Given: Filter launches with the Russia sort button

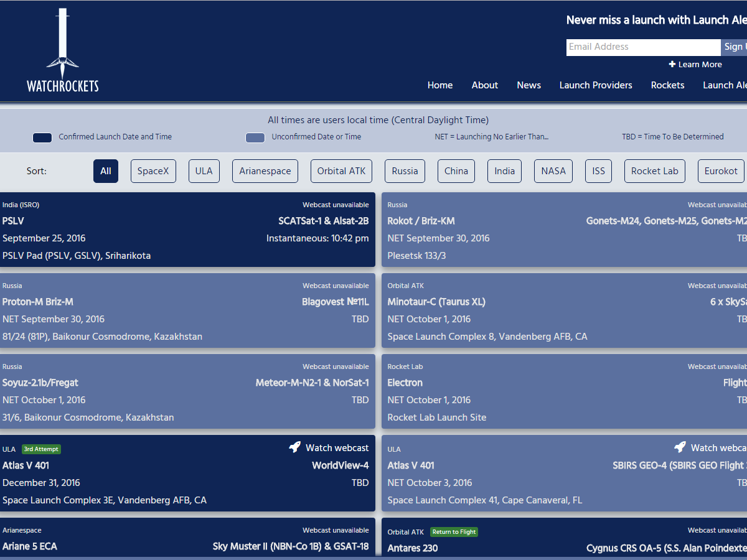Looking at the screenshot, I should pyautogui.click(x=405, y=171).
